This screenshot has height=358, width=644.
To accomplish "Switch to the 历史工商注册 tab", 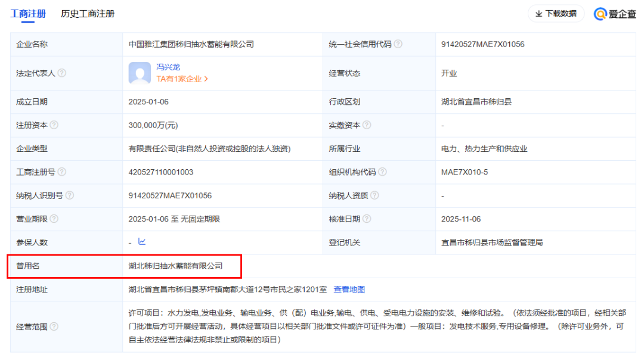I will pyautogui.click(x=88, y=14).
